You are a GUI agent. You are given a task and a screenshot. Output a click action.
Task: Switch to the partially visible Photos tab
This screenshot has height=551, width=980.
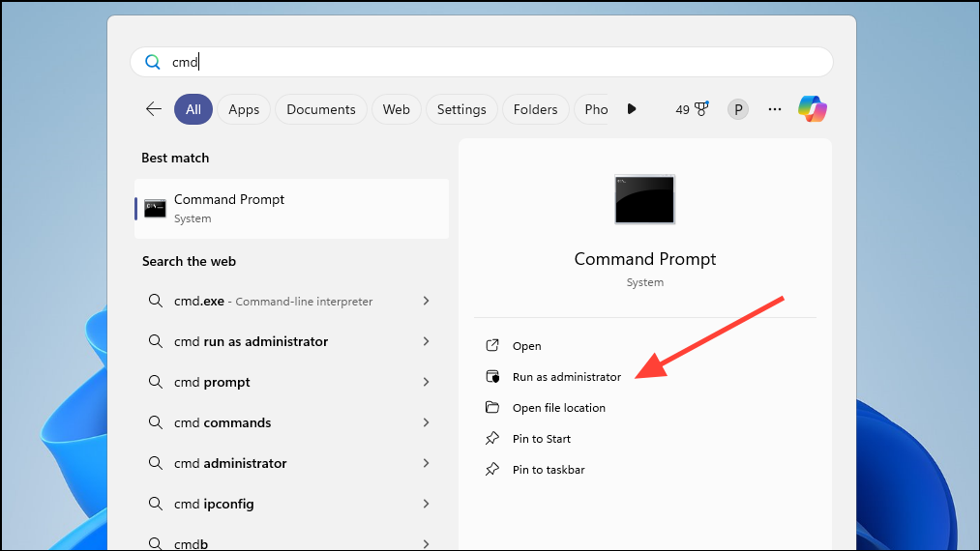592,109
